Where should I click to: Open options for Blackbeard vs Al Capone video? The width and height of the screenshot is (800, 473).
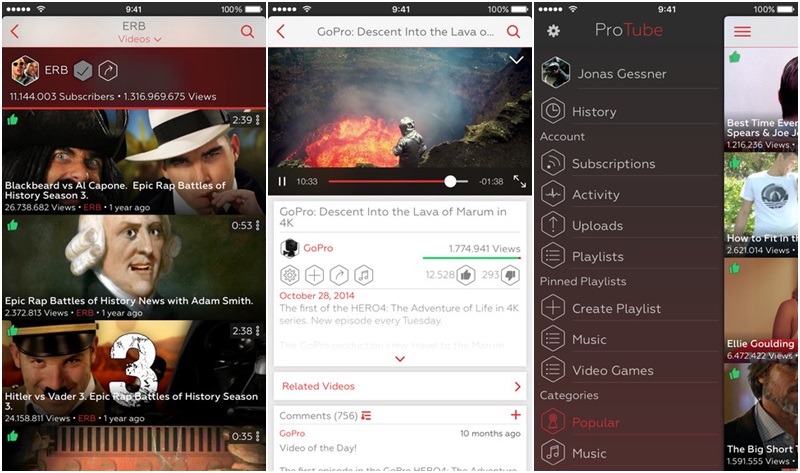(258, 120)
